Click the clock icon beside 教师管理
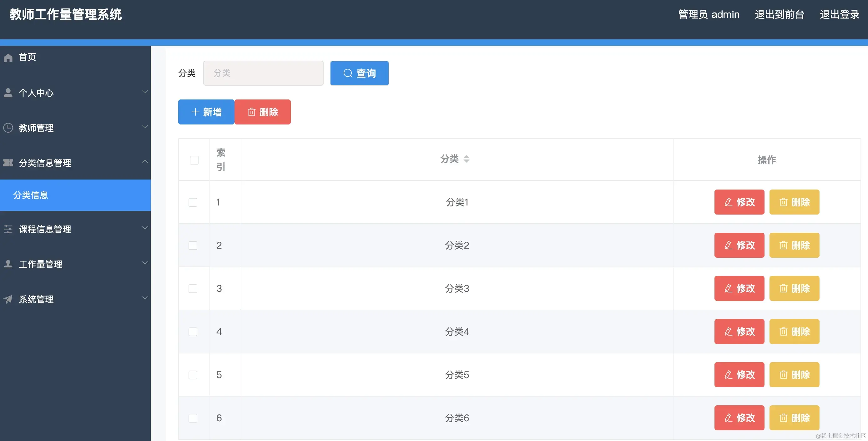Screen dimensions: 868x441 tap(8, 128)
